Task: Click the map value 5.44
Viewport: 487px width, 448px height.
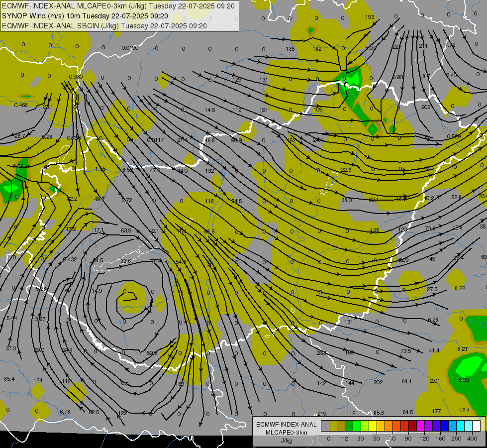Action: pyautogui.click(x=11, y=318)
